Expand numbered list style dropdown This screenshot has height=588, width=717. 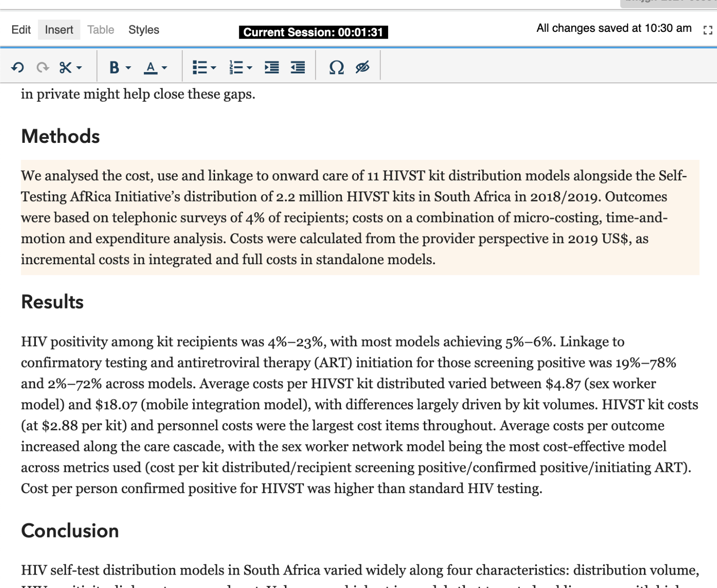250,68
